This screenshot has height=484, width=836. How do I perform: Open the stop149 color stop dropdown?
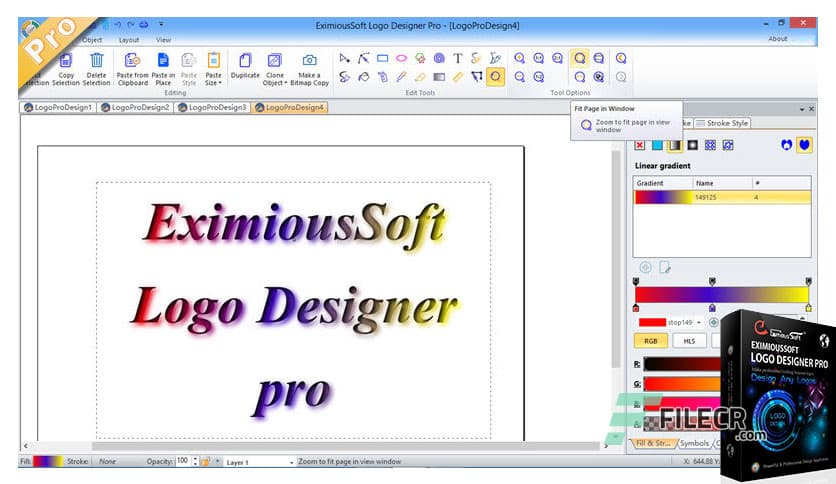(x=698, y=322)
